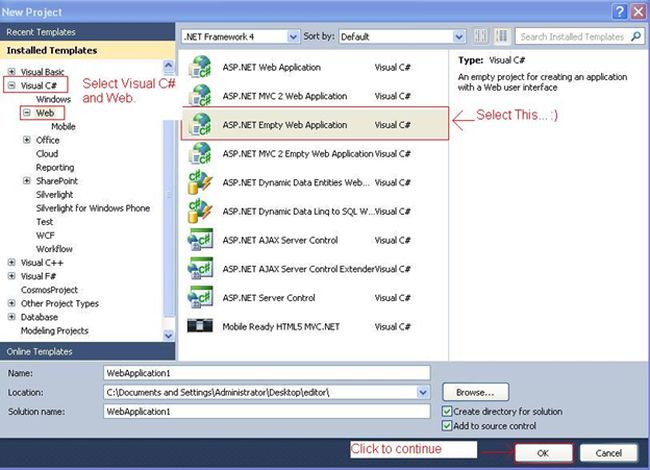This screenshot has height=470, width=650.
Task: Select Windows under Visual C#
Action: 53,99
